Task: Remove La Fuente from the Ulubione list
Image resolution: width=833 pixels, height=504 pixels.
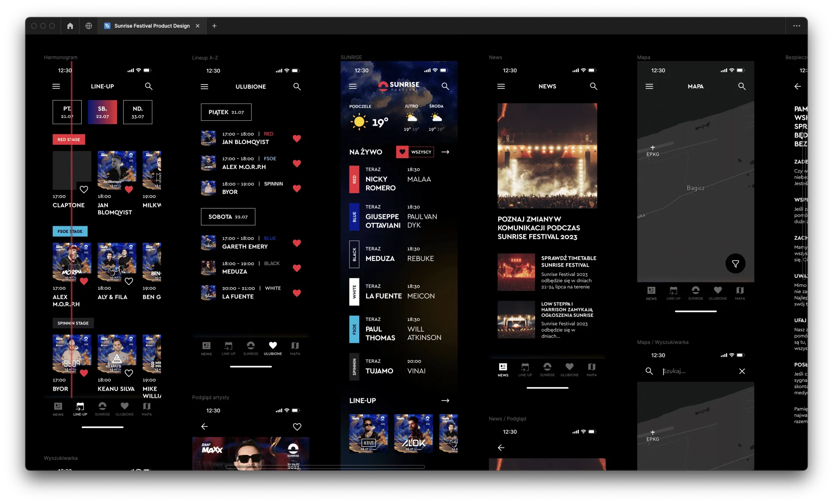Action: tap(297, 293)
